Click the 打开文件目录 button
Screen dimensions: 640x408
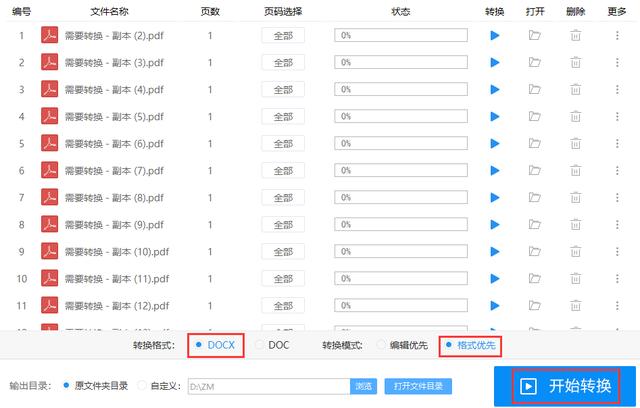coord(418,386)
